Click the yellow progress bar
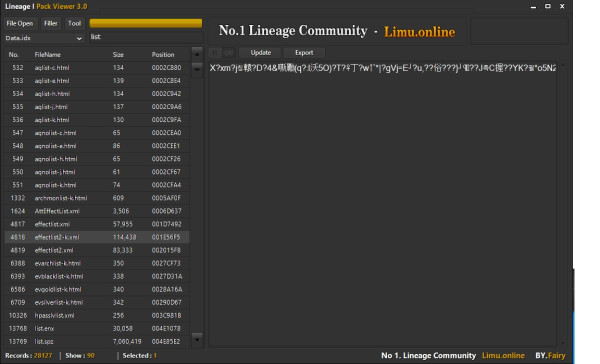The height and width of the screenshot is (364, 600). pyautogui.click(x=146, y=23)
